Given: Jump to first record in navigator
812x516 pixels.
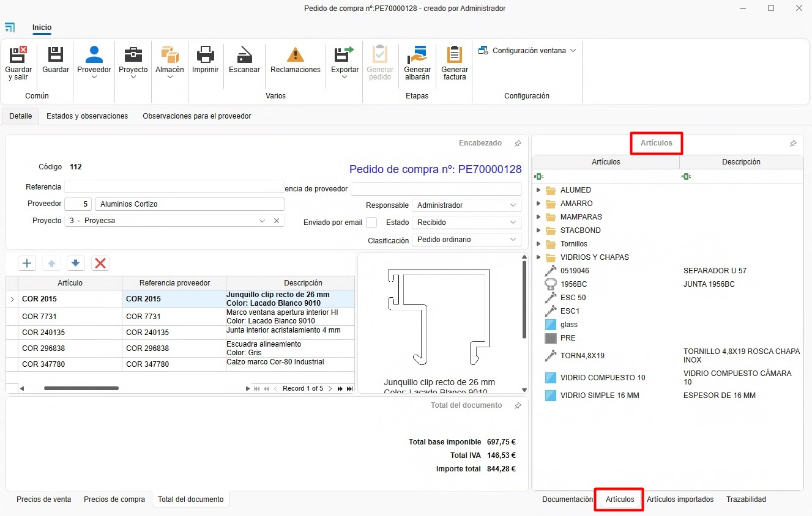Looking at the screenshot, I should (256, 389).
